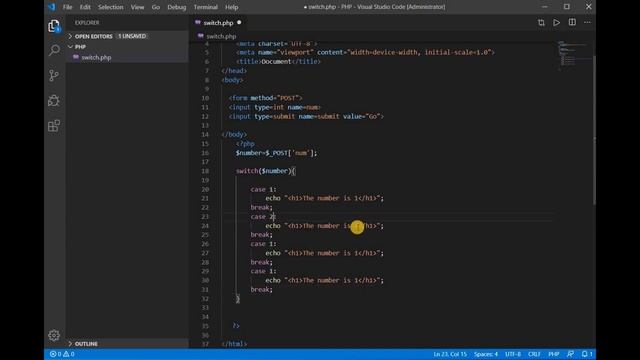Open the Go menu
This screenshot has height=360, width=640.
point(156,7)
